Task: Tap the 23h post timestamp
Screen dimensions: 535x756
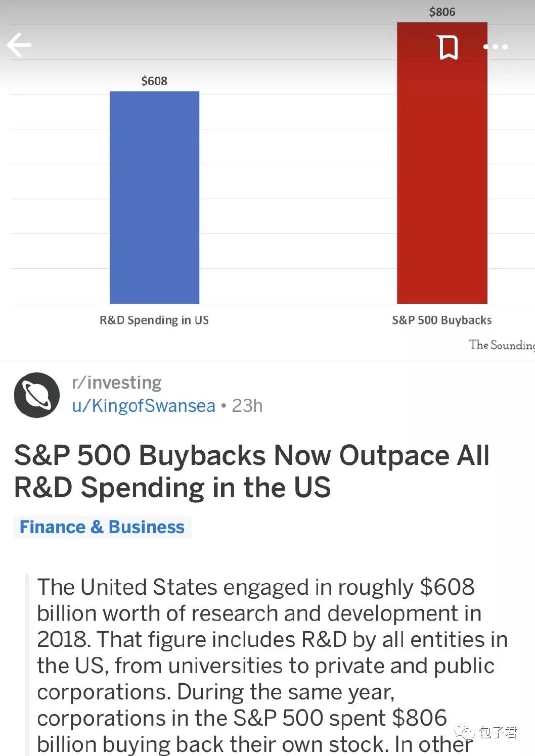Action: [247, 405]
